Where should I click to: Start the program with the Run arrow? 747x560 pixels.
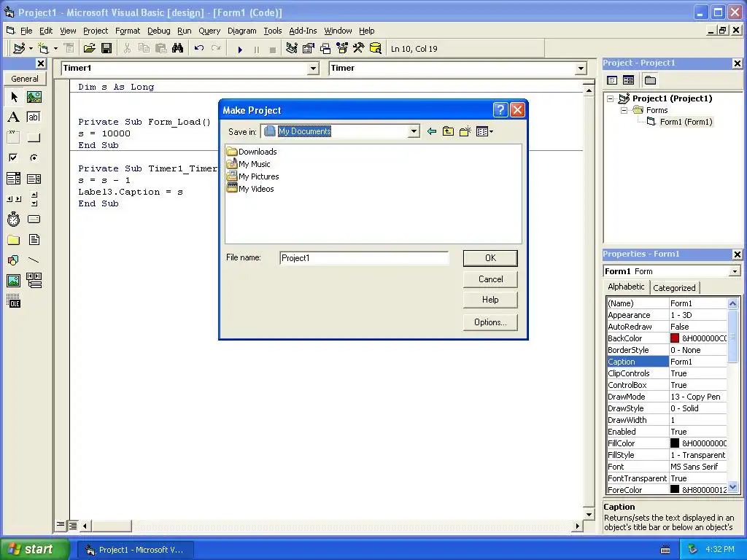pyautogui.click(x=240, y=49)
